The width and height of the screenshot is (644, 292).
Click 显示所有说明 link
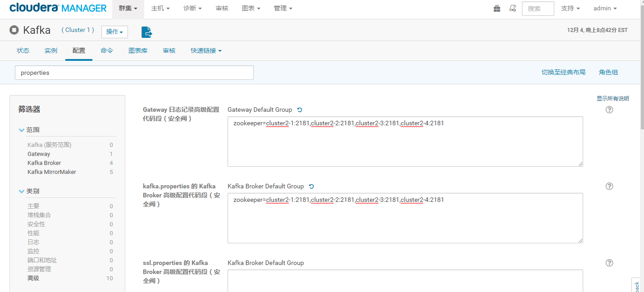coord(612,99)
